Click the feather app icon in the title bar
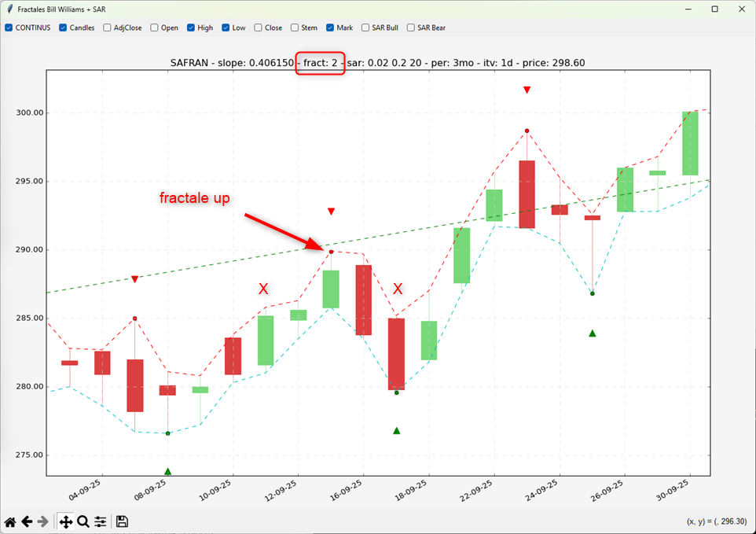The image size is (756, 534). pyautogui.click(x=9, y=9)
